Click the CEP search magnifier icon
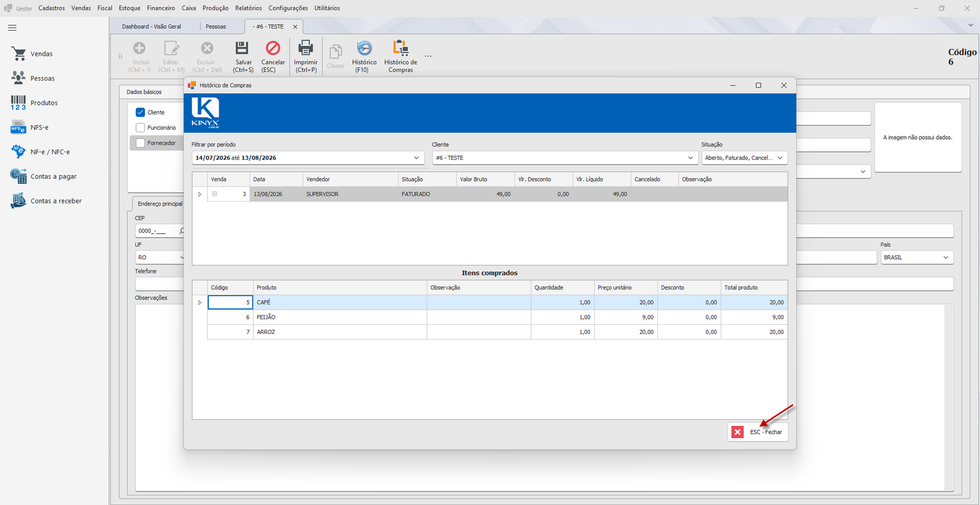This screenshot has width=980, height=505. (x=182, y=231)
